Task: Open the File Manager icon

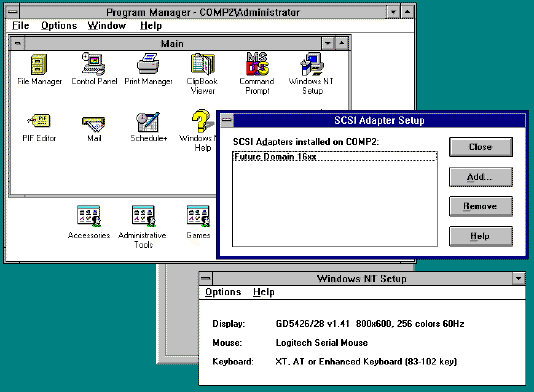Action: click(39, 65)
